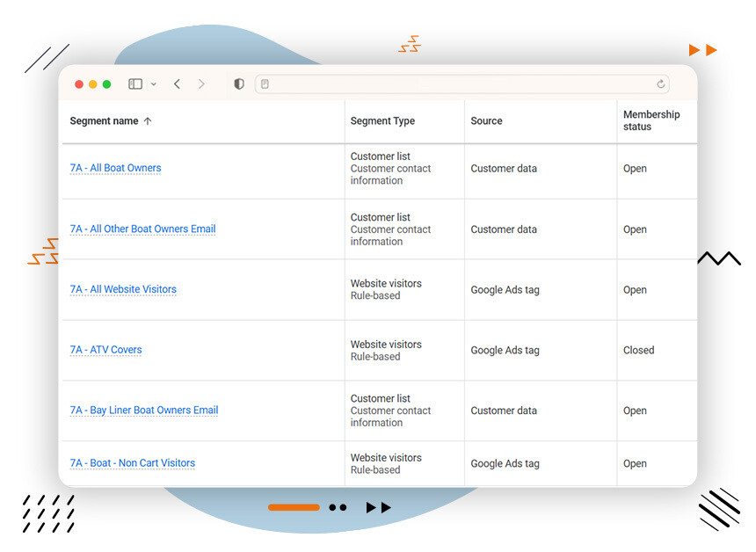
Task: Toggle the Open status of All Boat Owners
Action: click(x=635, y=168)
